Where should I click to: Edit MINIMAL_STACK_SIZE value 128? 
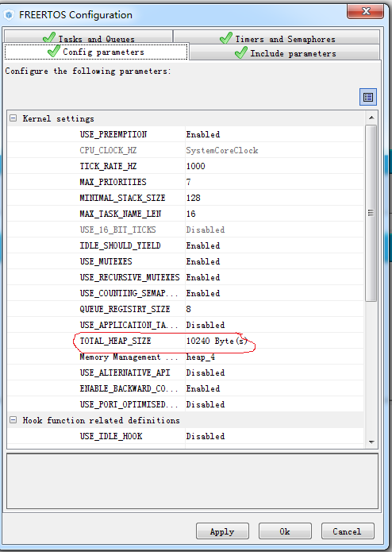pyautogui.click(x=193, y=198)
